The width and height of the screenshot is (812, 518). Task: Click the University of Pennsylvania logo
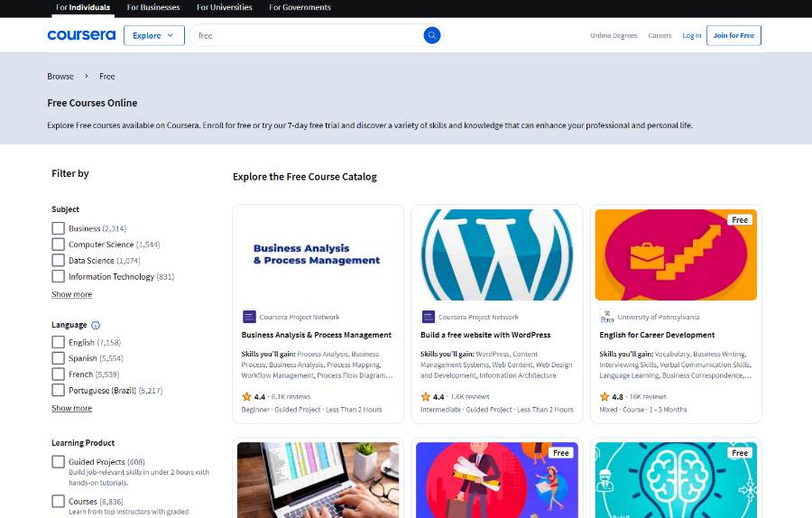(607, 317)
